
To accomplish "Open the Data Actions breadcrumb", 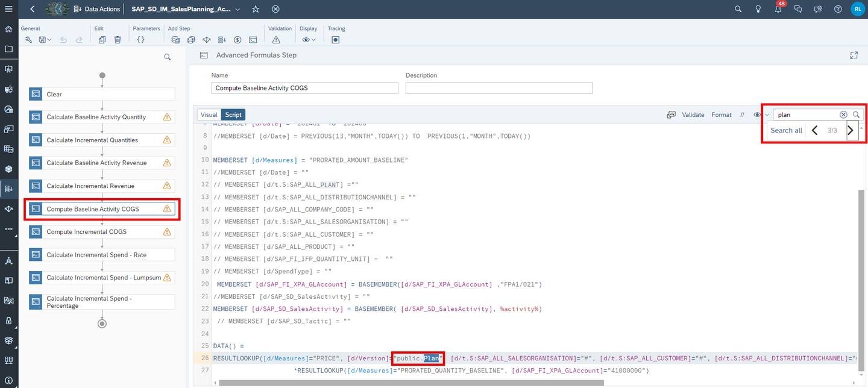I will pos(96,9).
